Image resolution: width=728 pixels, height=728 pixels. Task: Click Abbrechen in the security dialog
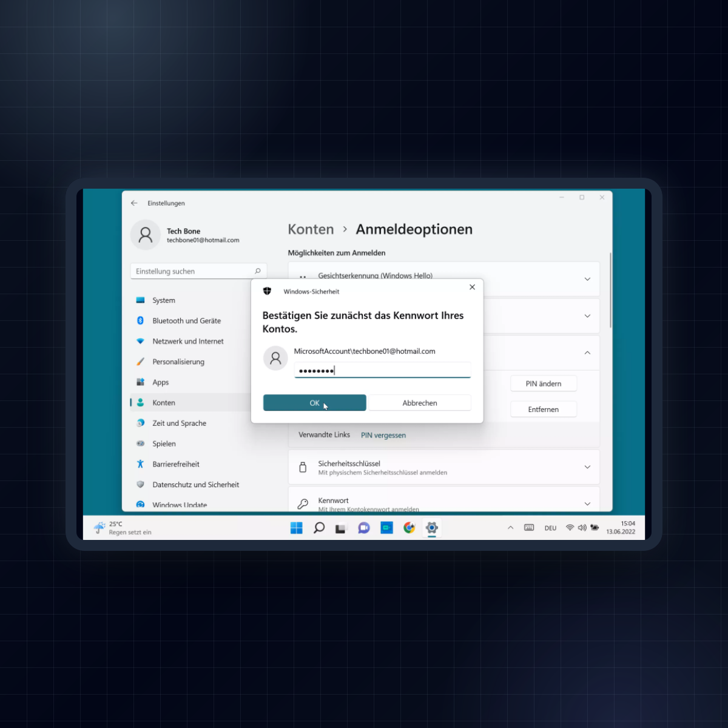point(420,403)
